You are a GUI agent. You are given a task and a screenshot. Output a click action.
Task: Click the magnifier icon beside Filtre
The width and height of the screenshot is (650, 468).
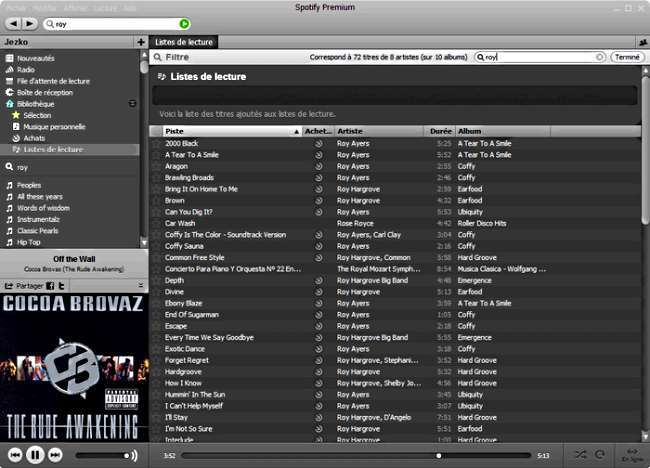click(158, 57)
